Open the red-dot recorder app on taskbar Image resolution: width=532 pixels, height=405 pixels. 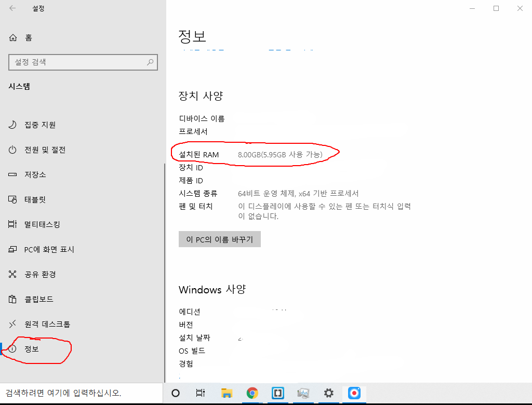point(354,393)
